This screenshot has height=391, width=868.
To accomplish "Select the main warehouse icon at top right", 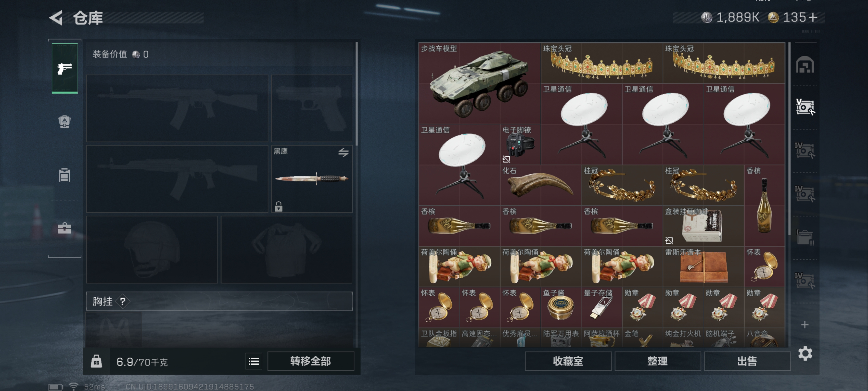I will 805,65.
